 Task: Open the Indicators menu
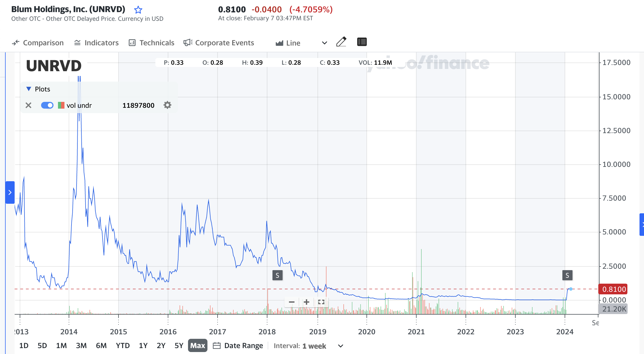(96, 43)
